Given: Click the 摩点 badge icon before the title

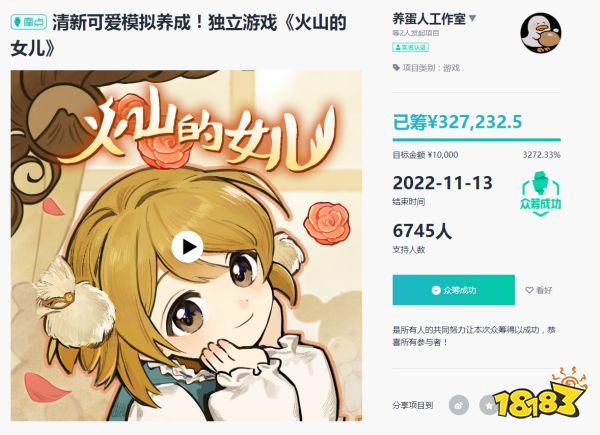Looking at the screenshot, I should point(29,23).
